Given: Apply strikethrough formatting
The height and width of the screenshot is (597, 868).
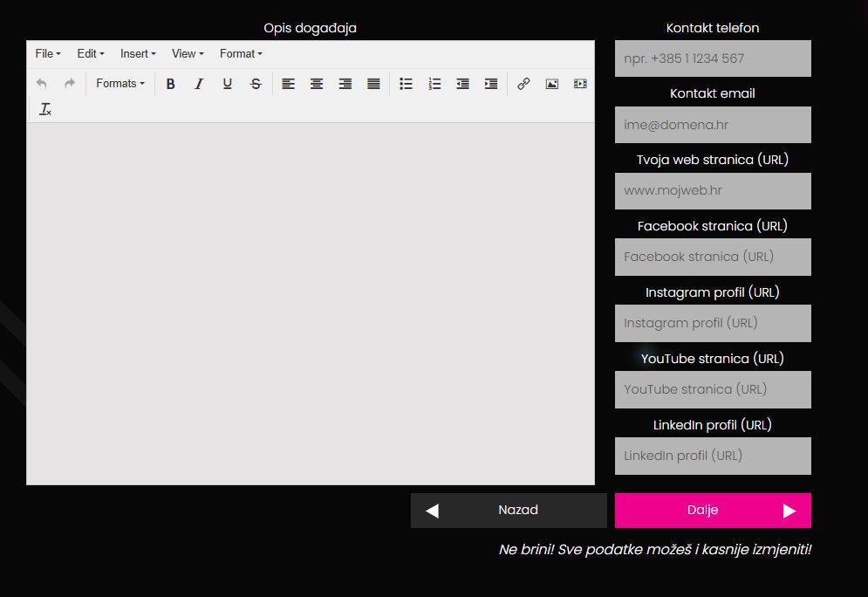Looking at the screenshot, I should (256, 84).
